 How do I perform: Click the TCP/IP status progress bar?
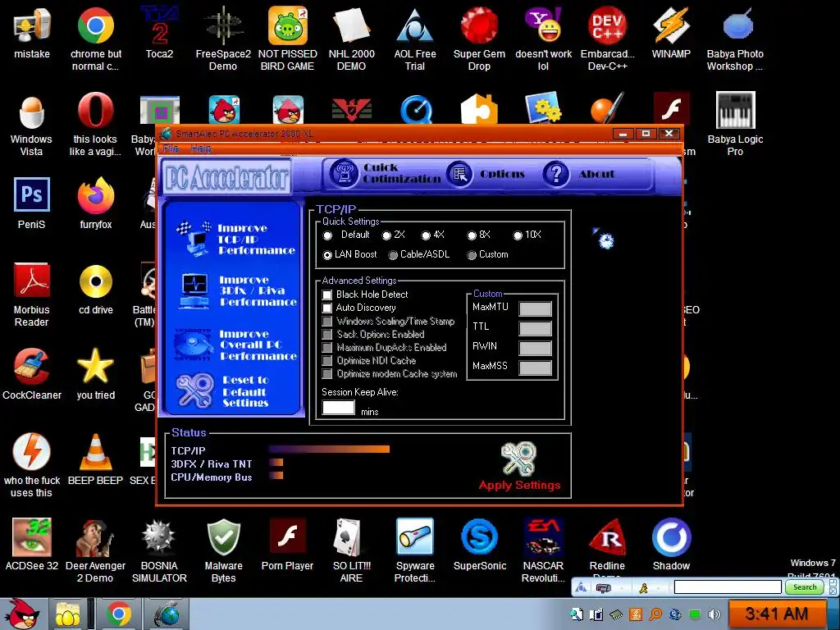[329, 450]
